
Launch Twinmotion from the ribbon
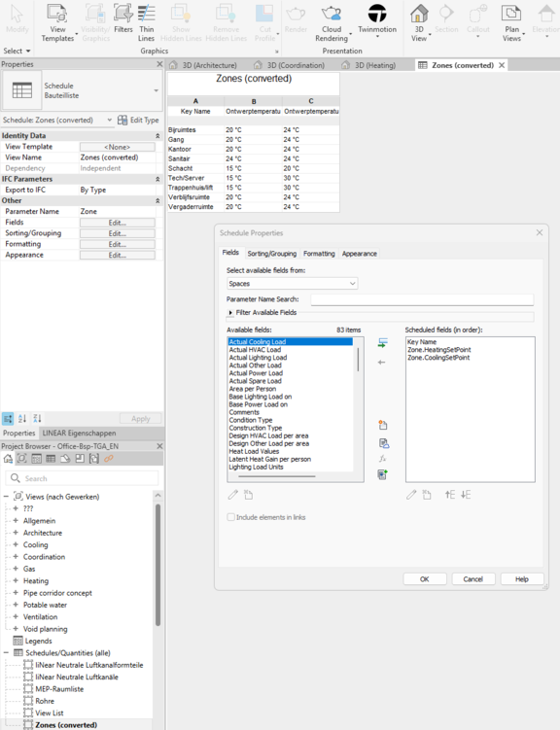click(x=377, y=19)
